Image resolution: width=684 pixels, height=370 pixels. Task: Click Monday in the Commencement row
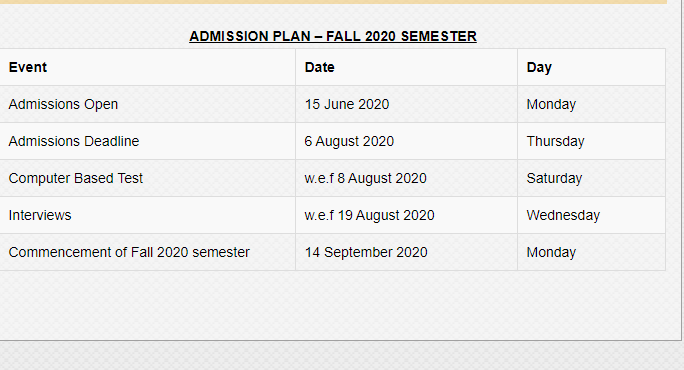[592, 252]
